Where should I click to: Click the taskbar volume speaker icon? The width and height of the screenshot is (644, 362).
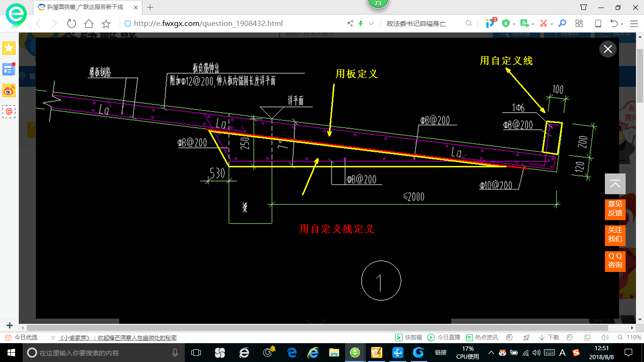click(537, 353)
